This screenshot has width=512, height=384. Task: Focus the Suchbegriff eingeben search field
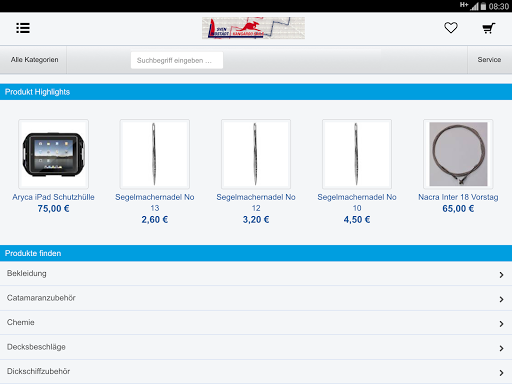point(177,60)
